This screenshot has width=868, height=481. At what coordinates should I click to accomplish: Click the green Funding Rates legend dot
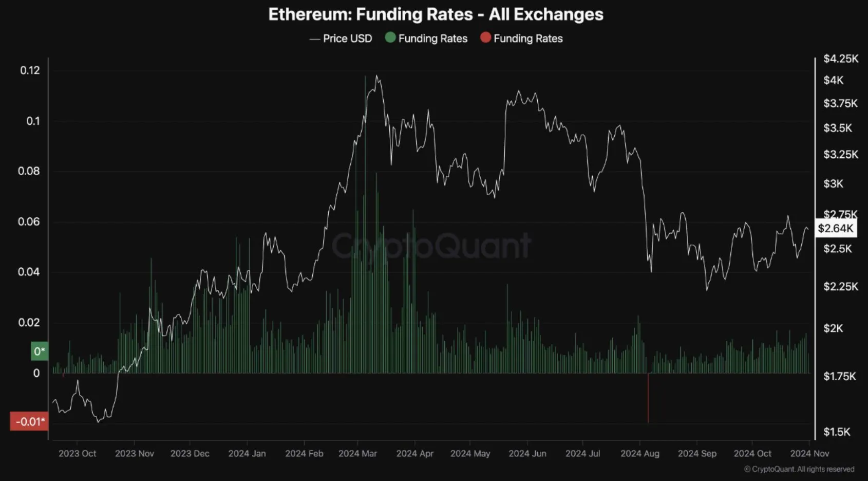click(x=390, y=38)
